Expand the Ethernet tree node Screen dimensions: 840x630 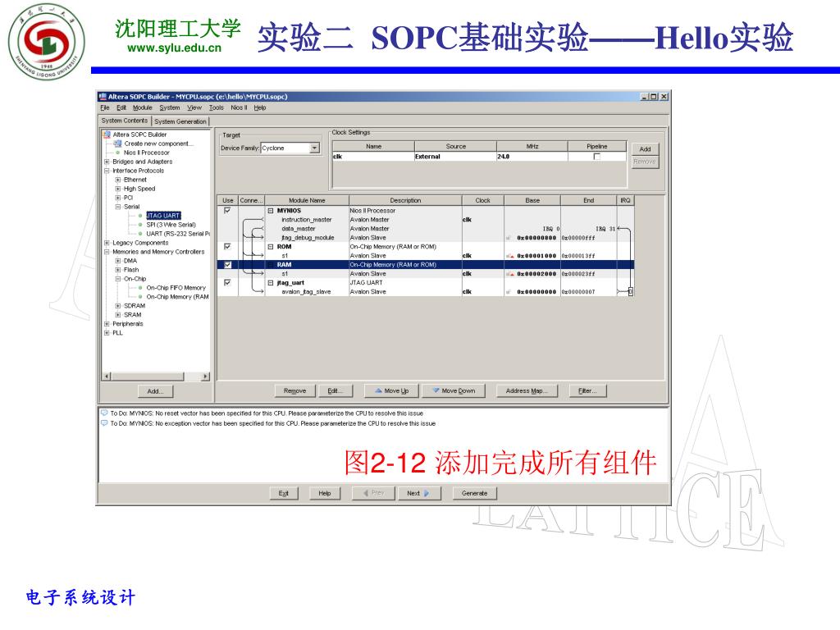click(x=118, y=180)
